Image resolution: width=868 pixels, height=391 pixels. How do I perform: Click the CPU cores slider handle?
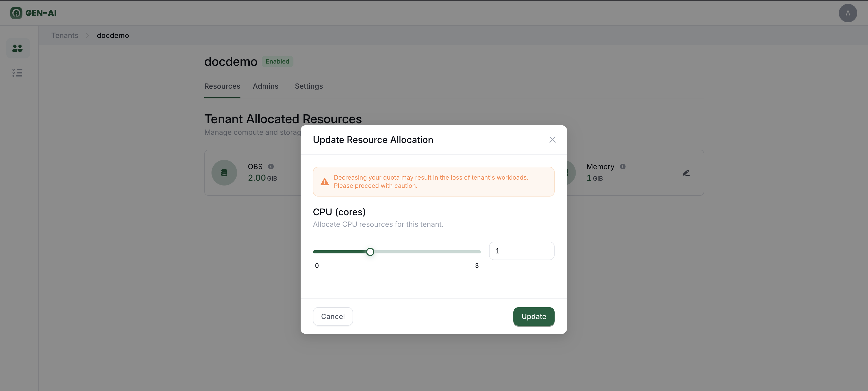[x=370, y=252]
